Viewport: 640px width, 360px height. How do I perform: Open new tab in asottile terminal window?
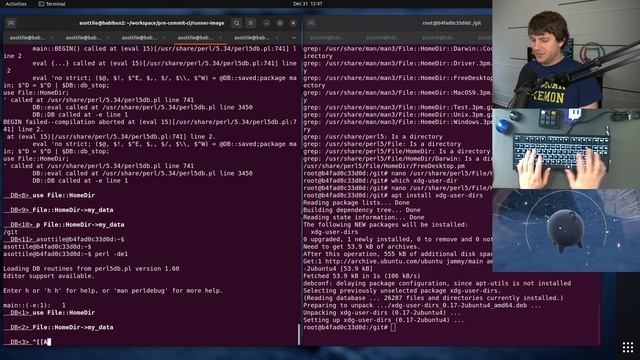pyautogui.click(x=11, y=23)
